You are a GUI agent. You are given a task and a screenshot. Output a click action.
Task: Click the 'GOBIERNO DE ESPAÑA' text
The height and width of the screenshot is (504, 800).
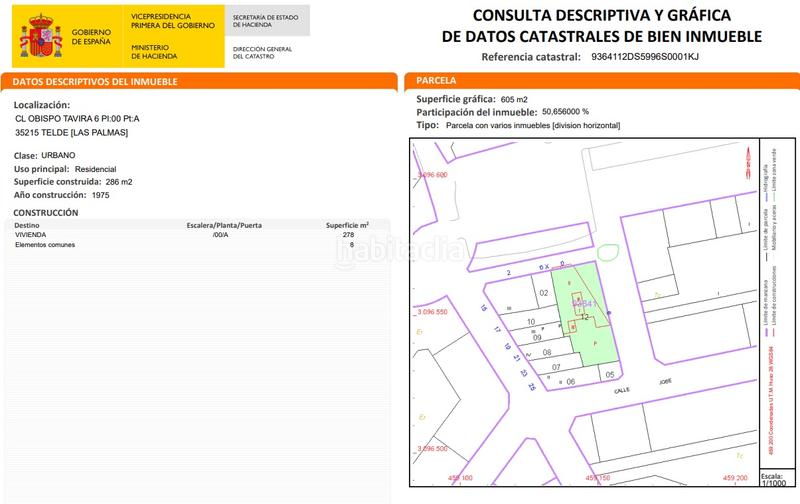pyautogui.click(x=91, y=37)
